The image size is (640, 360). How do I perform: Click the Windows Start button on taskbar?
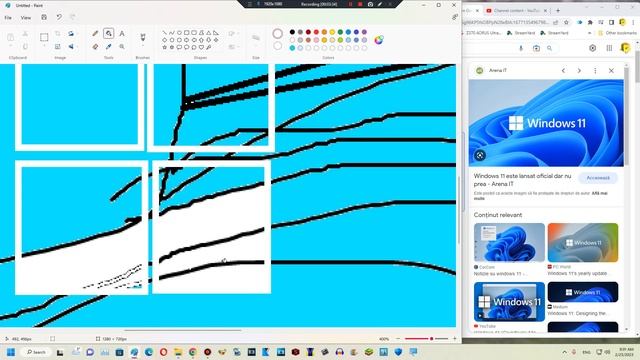11,352
